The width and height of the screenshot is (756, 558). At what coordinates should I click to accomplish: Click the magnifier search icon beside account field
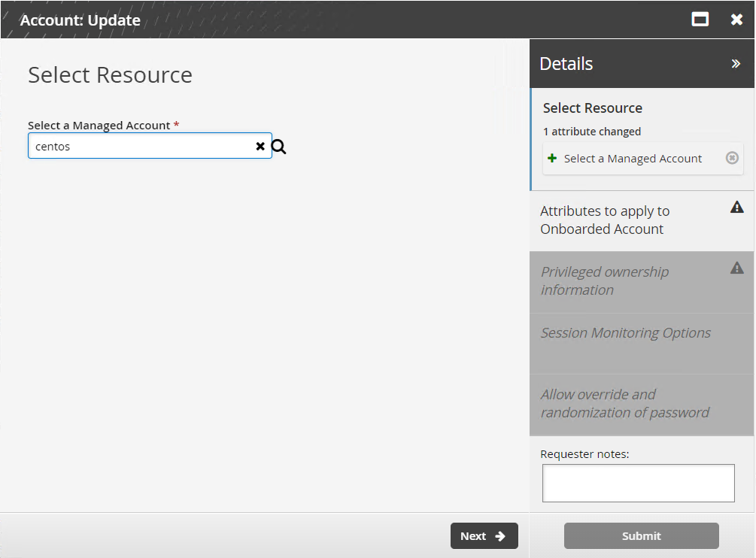tap(279, 147)
